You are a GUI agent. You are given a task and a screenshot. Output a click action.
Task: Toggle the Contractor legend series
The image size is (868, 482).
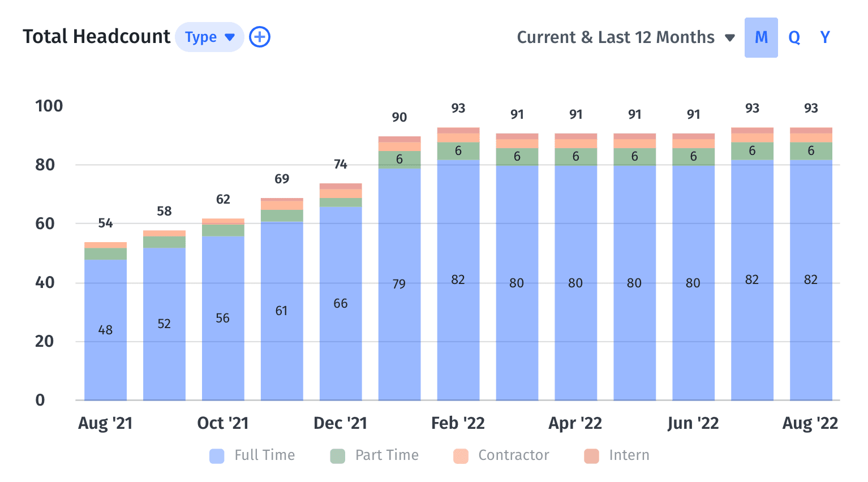pos(501,455)
